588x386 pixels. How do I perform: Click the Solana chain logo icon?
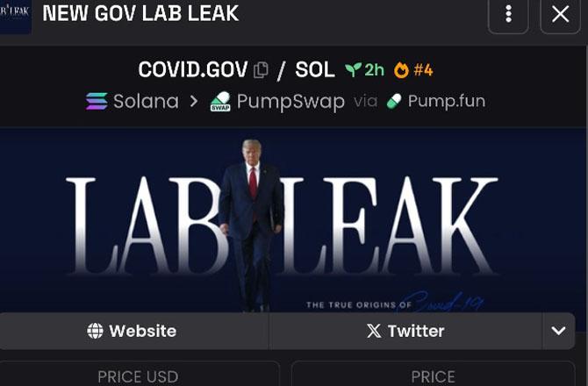pos(97,101)
